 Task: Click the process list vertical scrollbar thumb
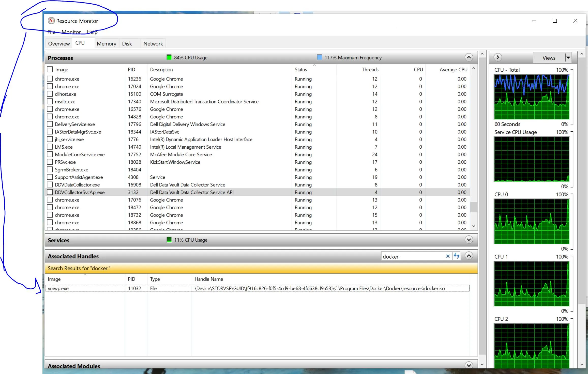[x=474, y=207]
